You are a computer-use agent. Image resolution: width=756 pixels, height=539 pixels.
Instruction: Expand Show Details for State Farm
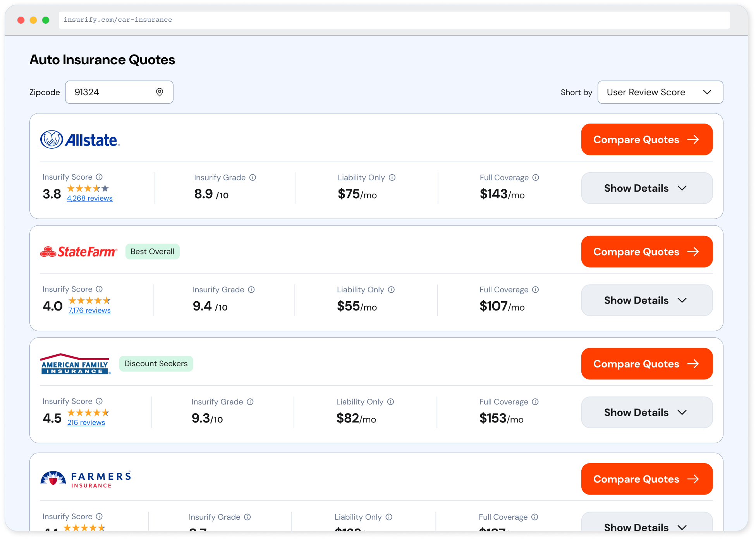coord(646,300)
